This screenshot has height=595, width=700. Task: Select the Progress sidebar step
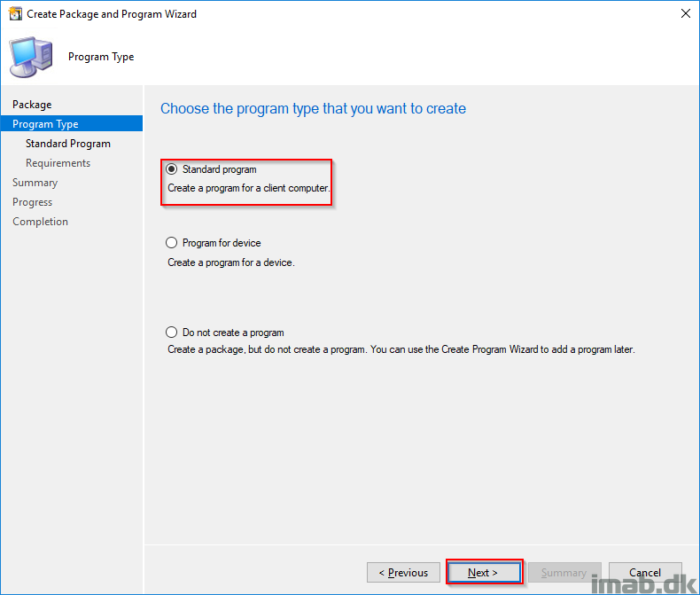[32, 202]
